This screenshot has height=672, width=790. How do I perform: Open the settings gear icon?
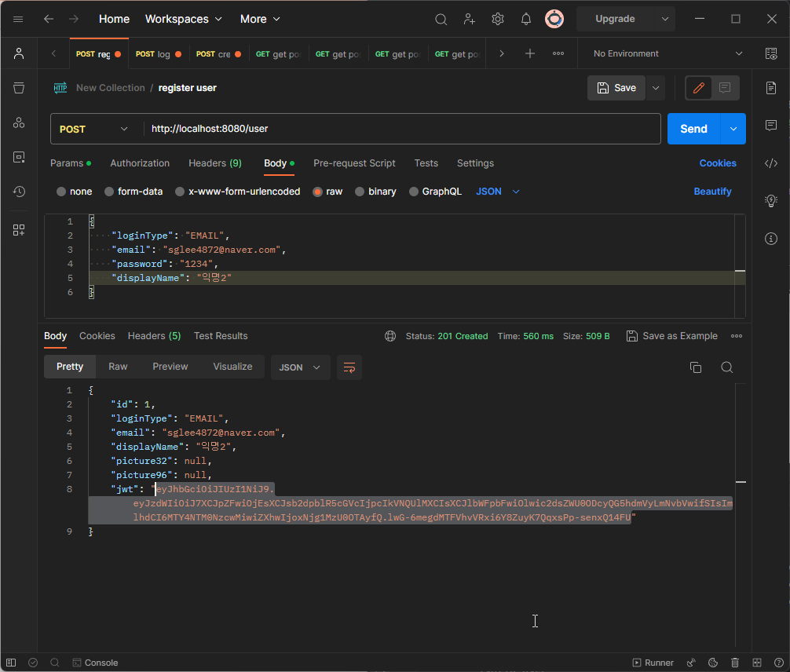498,19
